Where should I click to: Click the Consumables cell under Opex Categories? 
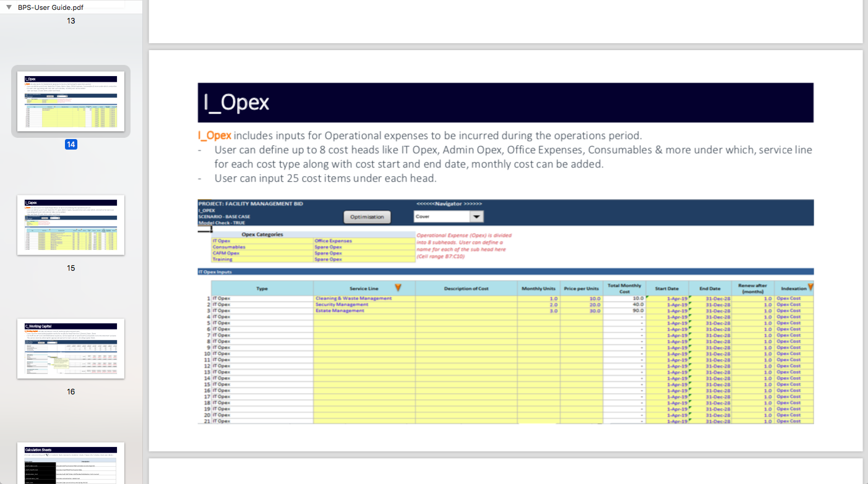tap(228, 246)
